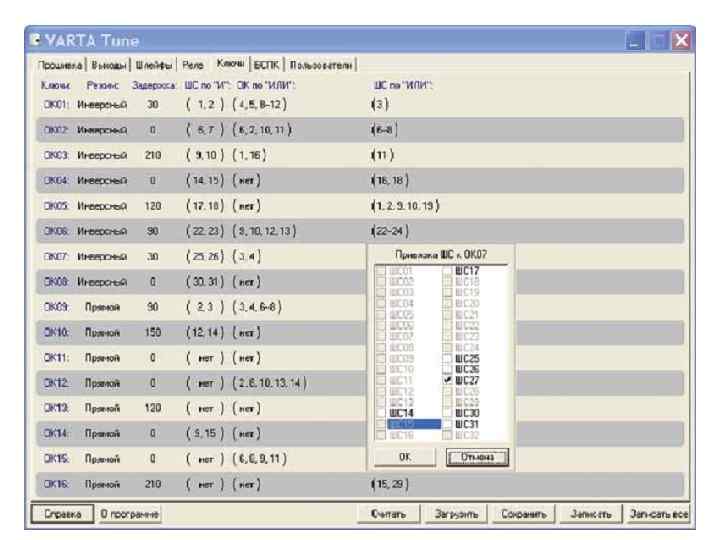Uncheck the ШС27 checkbox

point(447,380)
